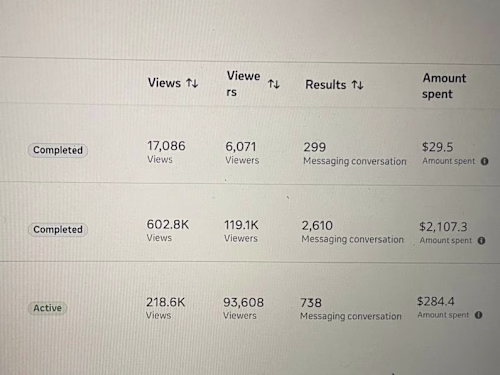Sort by Viewers column arrows
Screen dimensions: 500x375
coord(274,84)
